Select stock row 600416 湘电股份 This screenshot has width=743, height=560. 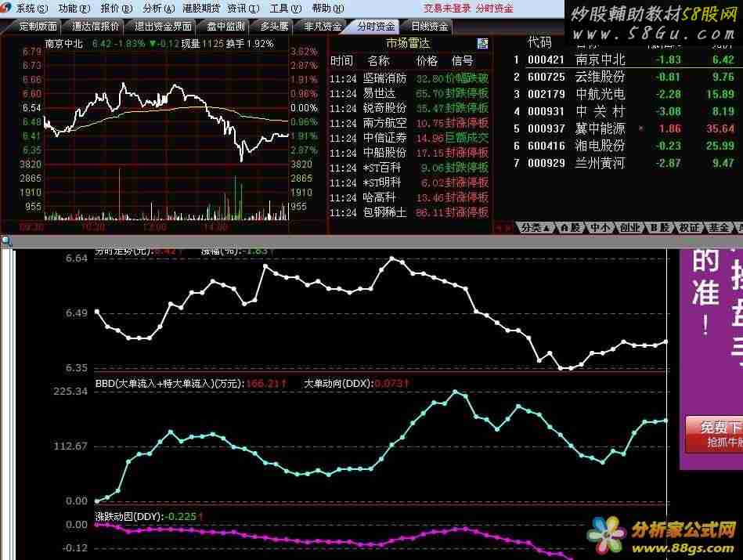pyautogui.click(x=625, y=146)
